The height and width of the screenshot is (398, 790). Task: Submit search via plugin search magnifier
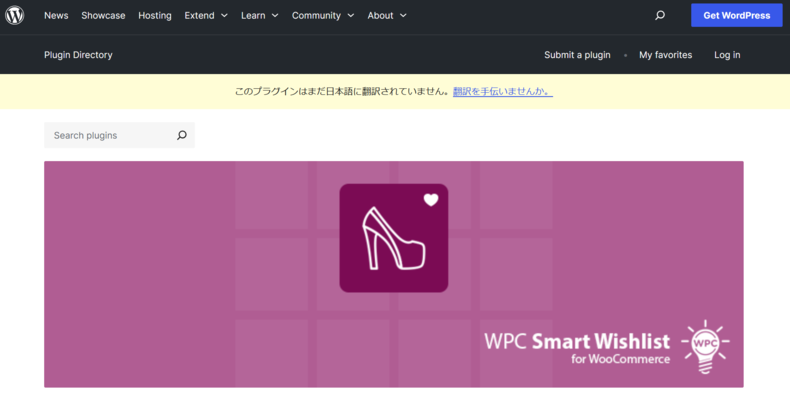[182, 135]
